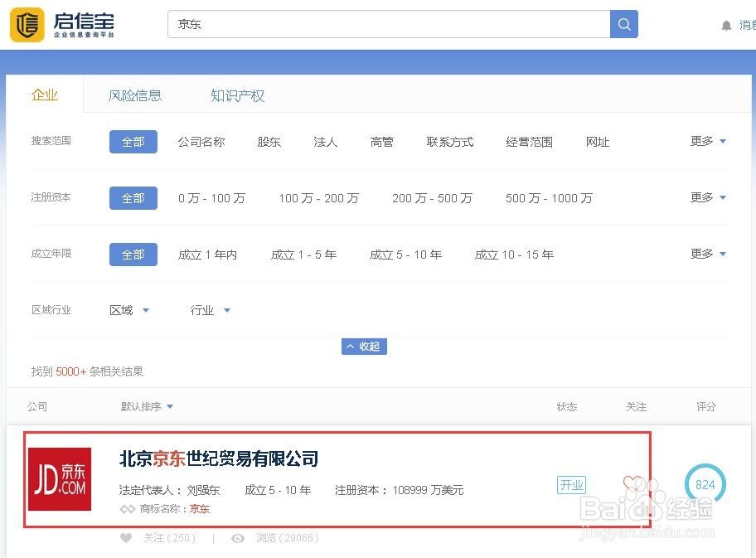This screenshot has width=756, height=558.
Task: Click 关注 (250) text
Action: tap(170, 538)
